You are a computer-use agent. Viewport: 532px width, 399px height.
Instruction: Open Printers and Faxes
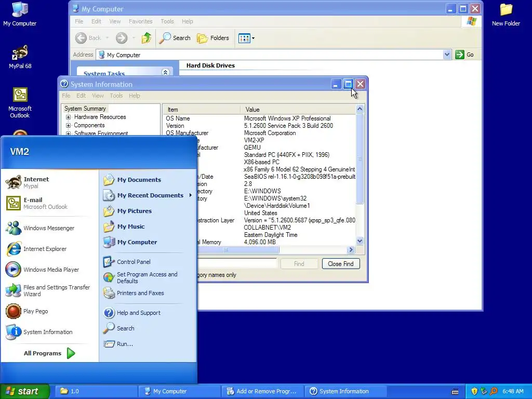click(x=148, y=293)
